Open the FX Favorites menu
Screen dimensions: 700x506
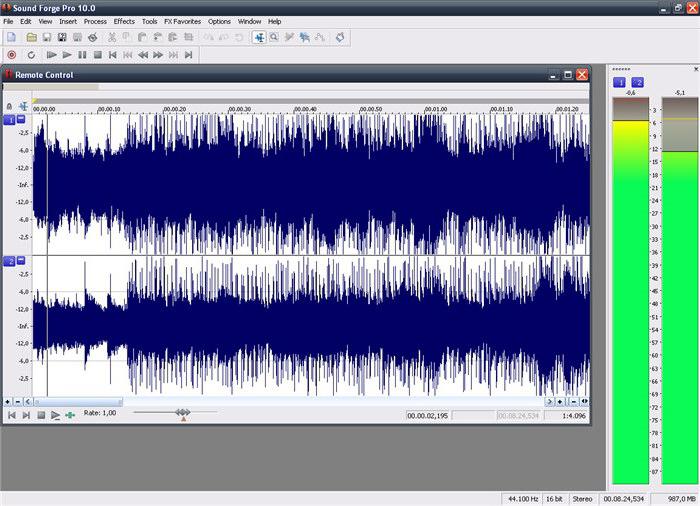(181, 21)
